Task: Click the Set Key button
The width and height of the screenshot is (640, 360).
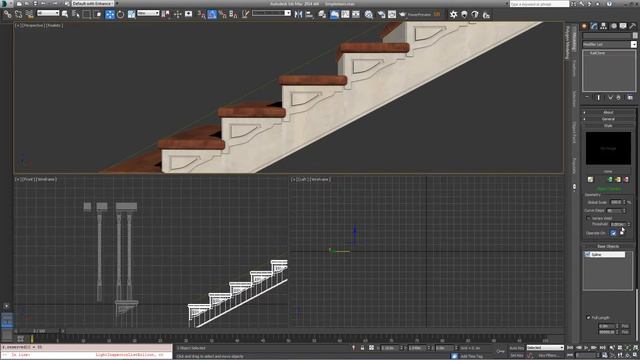Action: click(517, 355)
